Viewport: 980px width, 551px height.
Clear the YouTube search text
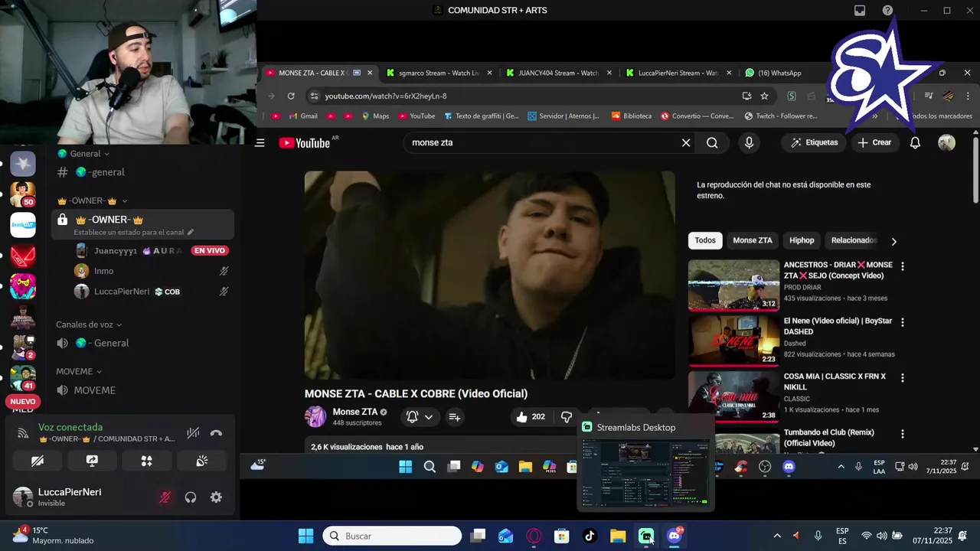coord(686,142)
